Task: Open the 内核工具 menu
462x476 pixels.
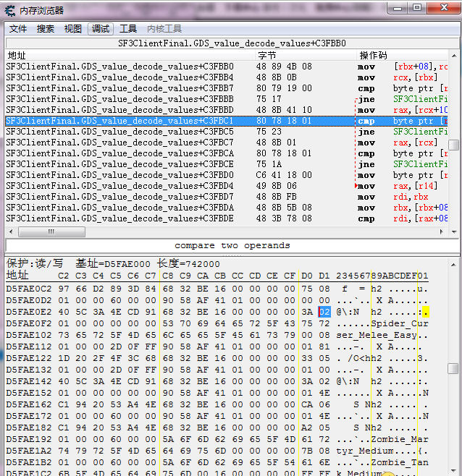Action: [x=164, y=29]
